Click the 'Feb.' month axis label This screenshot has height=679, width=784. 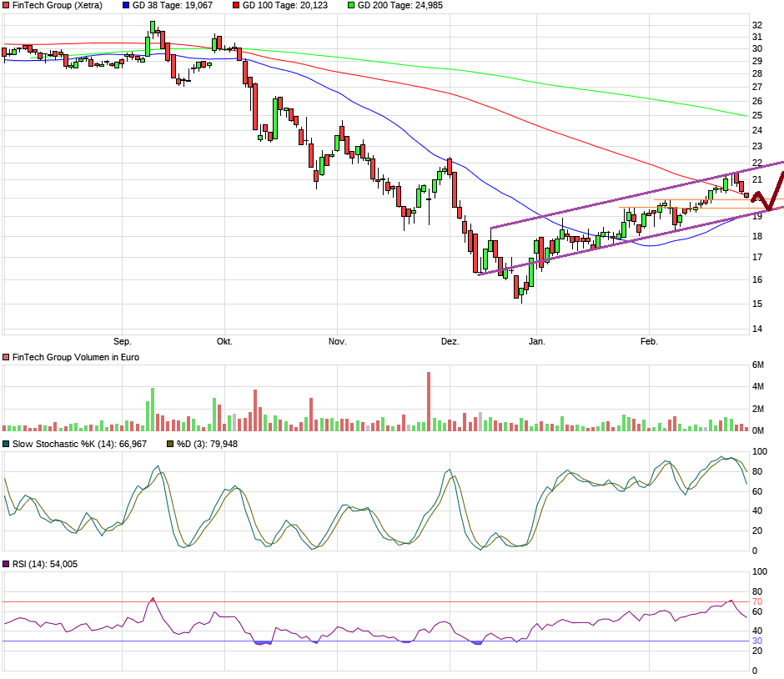tap(649, 341)
